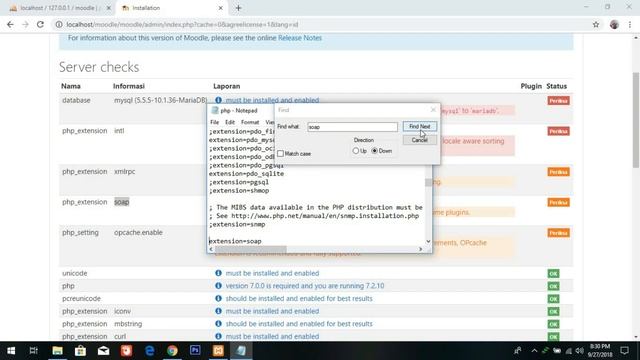Screen dimensions: 640x360
Task: Click info icon in the iconv row
Action: tap(218, 311)
